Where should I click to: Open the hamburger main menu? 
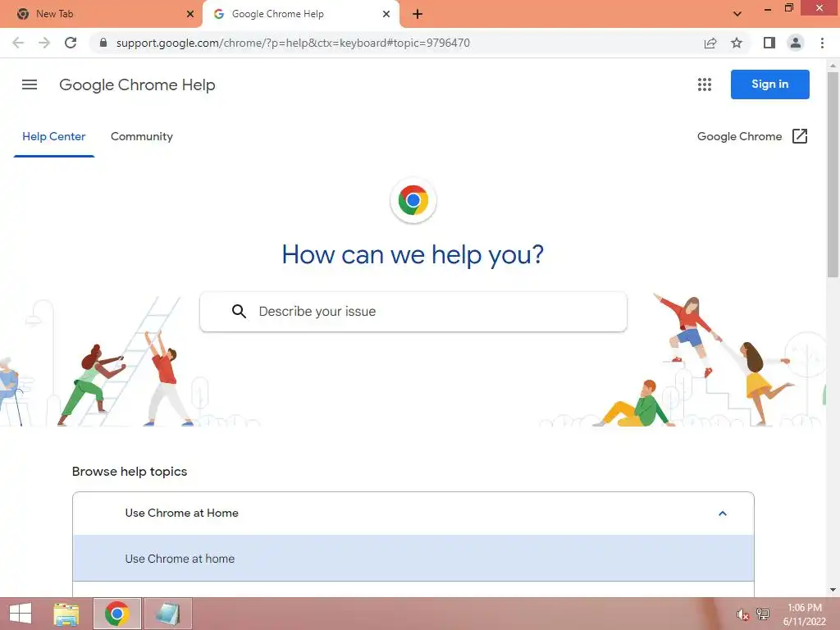tap(30, 84)
